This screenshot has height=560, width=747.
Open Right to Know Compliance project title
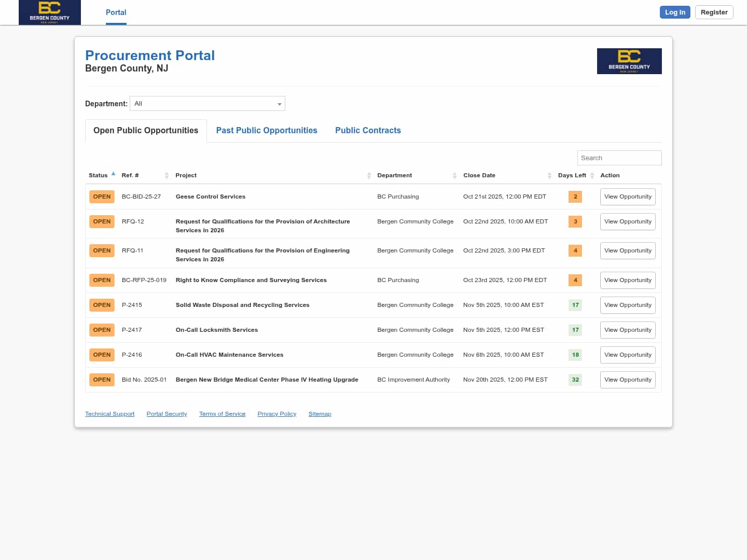point(251,281)
